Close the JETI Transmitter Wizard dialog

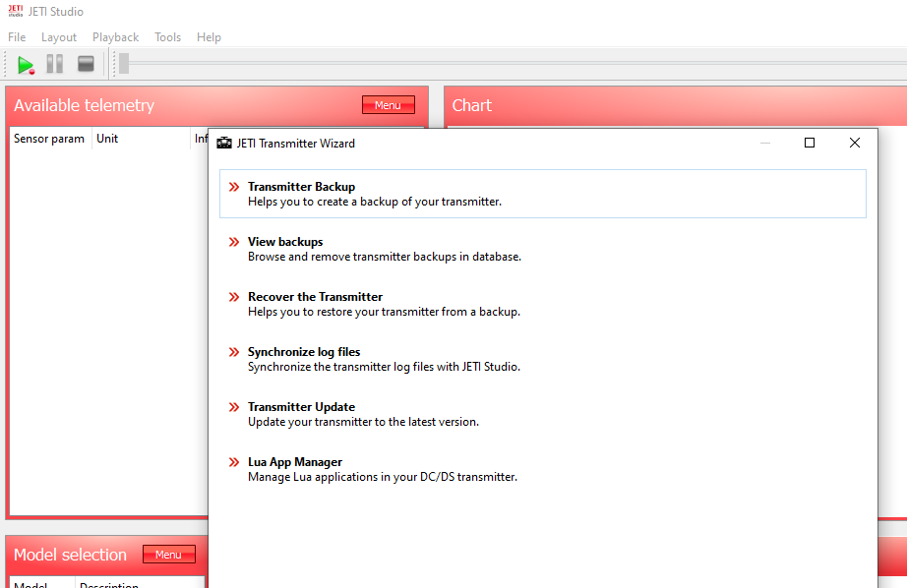pos(854,143)
